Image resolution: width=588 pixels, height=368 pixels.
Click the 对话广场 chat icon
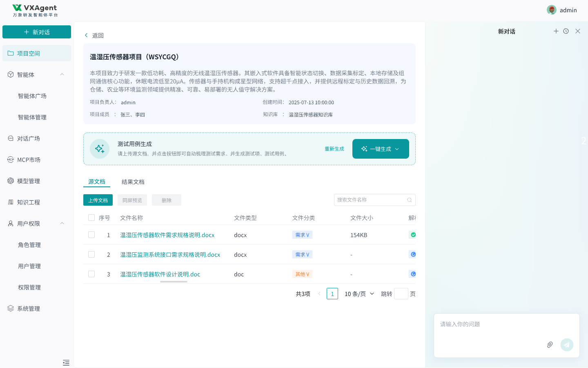coord(11,138)
